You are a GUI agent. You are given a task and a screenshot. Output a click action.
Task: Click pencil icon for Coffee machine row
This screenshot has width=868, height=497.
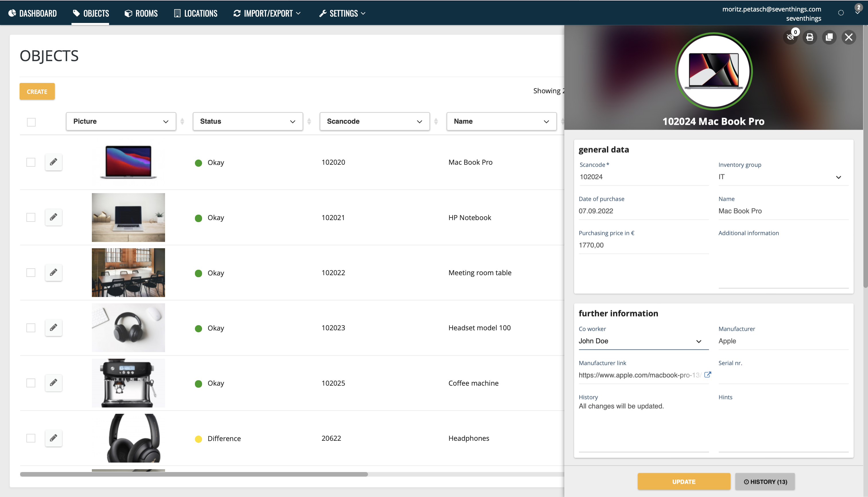54,383
